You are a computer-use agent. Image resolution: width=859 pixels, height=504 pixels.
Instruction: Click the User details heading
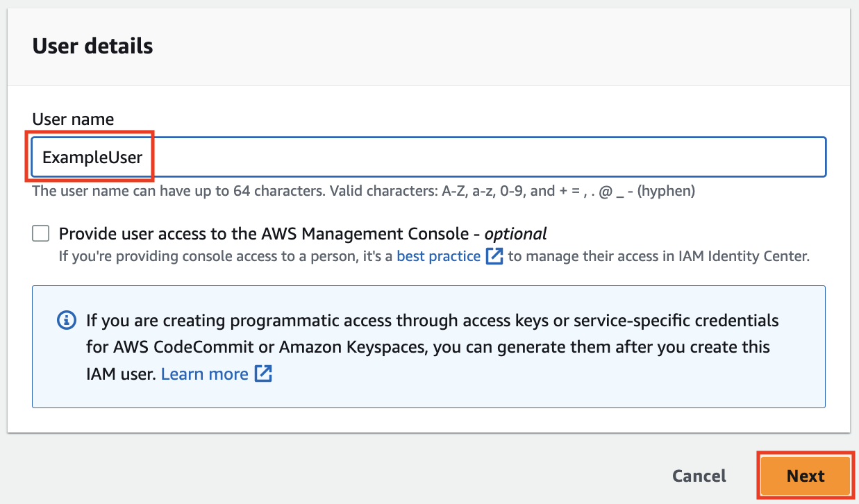[x=92, y=46]
